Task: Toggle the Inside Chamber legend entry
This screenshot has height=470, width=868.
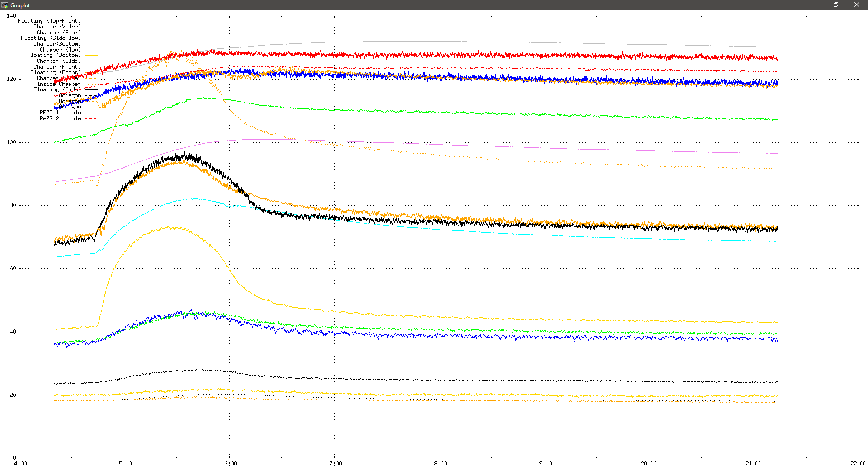Action: click(x=67, y=84)
